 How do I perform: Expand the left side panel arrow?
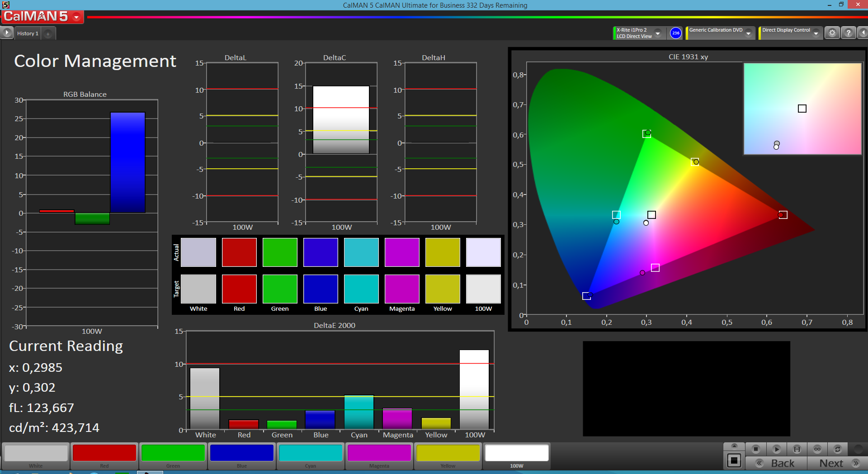coord(7,33)
